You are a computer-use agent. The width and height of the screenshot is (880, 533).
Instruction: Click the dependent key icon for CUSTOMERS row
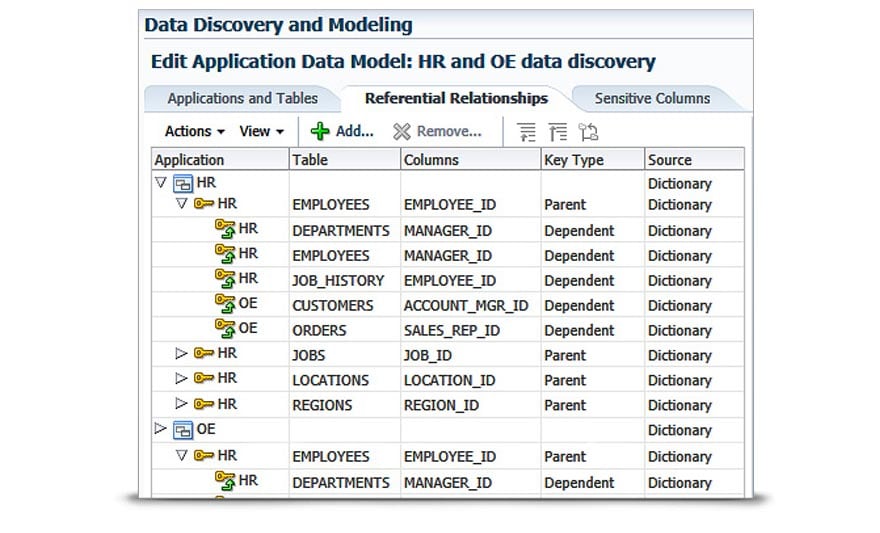click(225, 304)
